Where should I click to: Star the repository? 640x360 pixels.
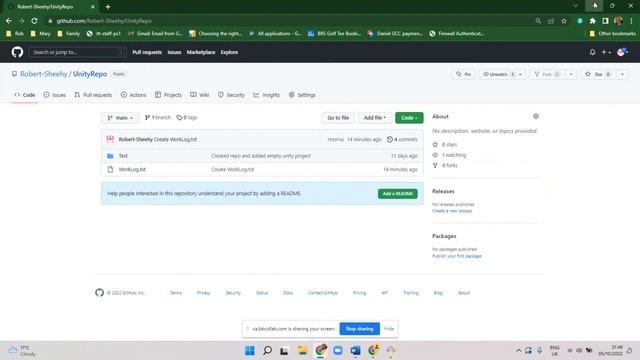click(x=598, y=74)
